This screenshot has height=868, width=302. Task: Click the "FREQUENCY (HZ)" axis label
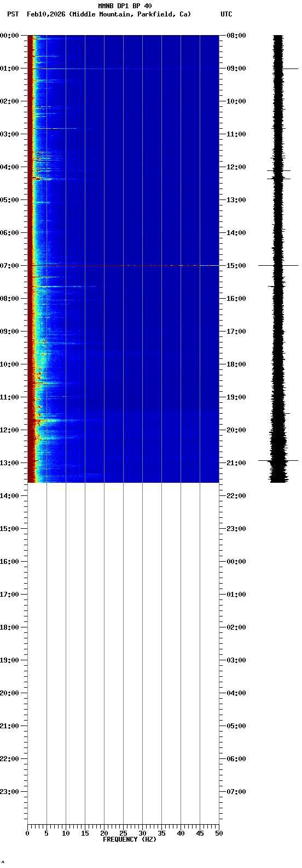tap(130, 840)
